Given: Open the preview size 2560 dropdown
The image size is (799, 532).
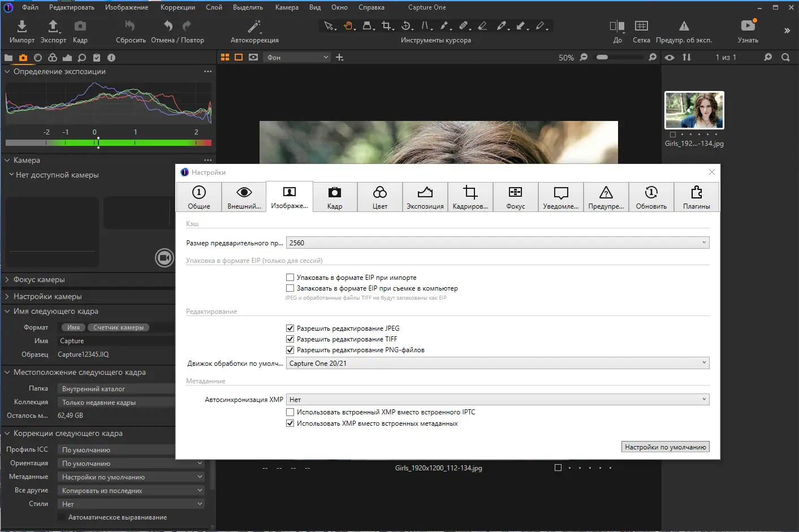Looking at the screenshot, I should click(497, 243).
